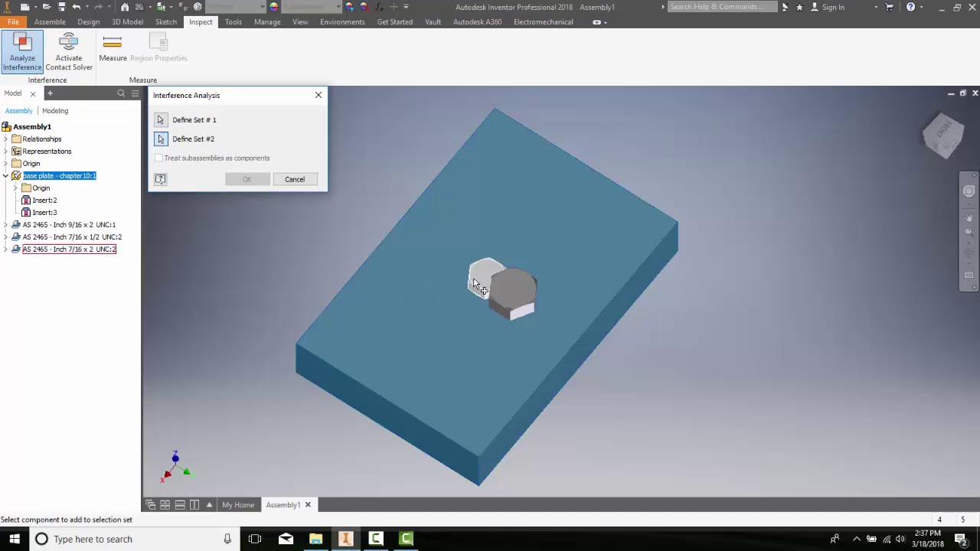The width and height of the screenshot is (980, 551).
Task: Select base plate - chapter10:1 in browser
Action: 59,176
